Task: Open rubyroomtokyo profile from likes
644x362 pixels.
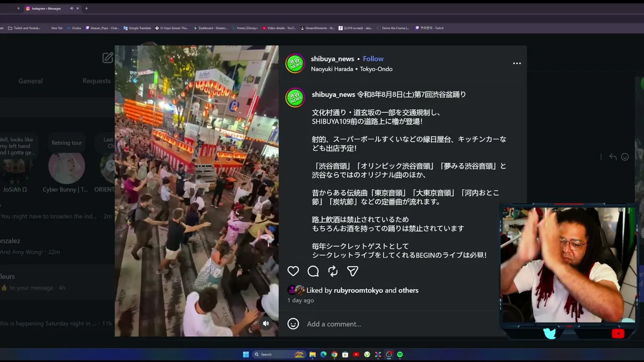Action: (358, 290)
